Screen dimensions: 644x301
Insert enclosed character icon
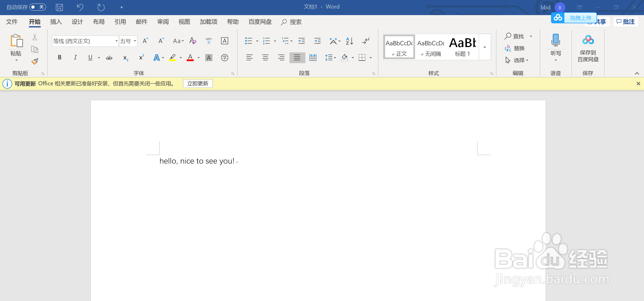pyautogui.click(x=224, y=58)
